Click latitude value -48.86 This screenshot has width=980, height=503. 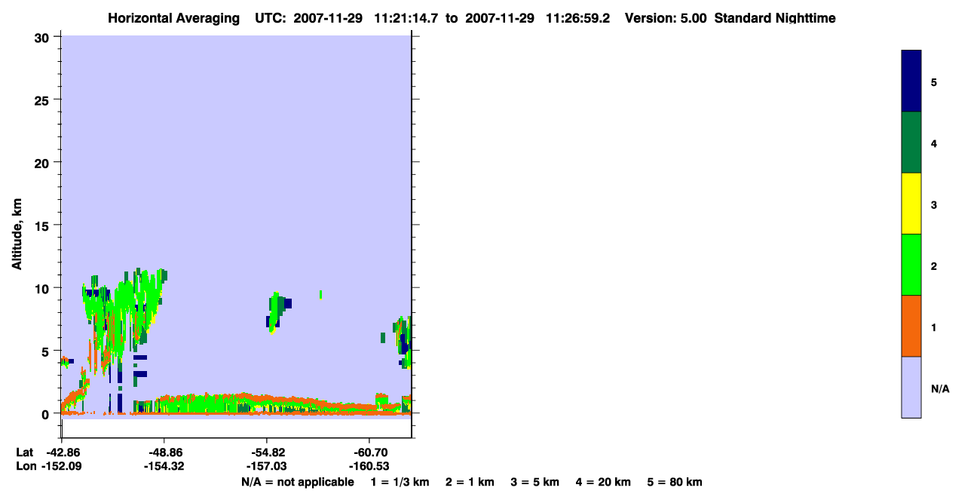coord(164,452)
